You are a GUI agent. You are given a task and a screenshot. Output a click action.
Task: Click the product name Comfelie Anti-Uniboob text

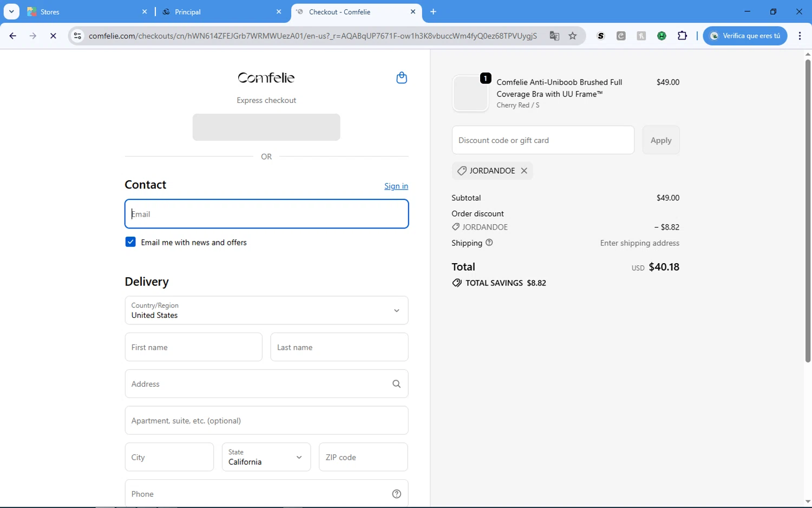coord(559,88)
